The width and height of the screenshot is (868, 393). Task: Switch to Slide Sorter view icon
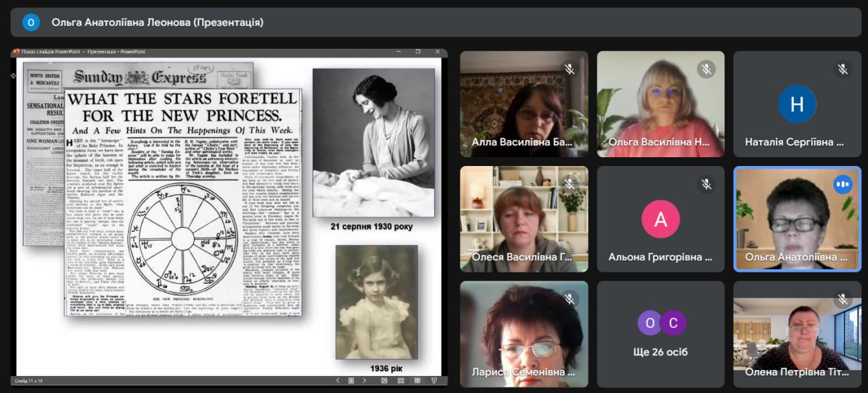(399, 381)
